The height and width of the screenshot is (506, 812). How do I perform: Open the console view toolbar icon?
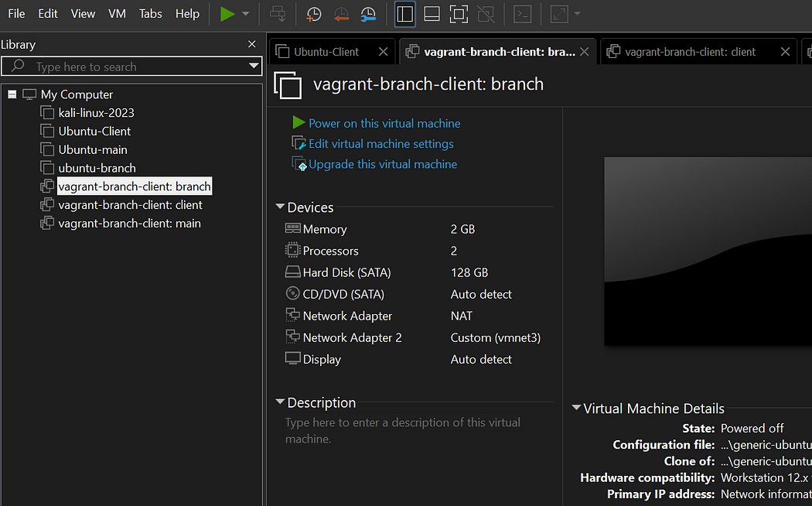(523, 14)
